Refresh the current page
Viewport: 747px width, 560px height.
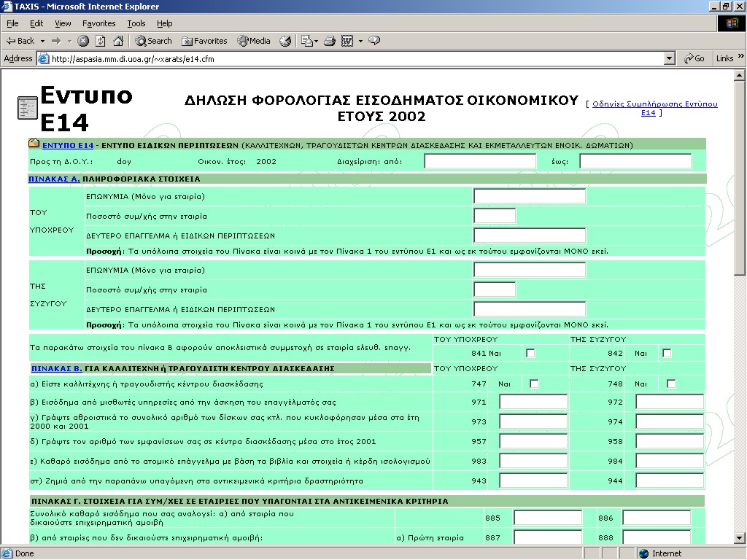pyautogui.click(x=101, y=41)
